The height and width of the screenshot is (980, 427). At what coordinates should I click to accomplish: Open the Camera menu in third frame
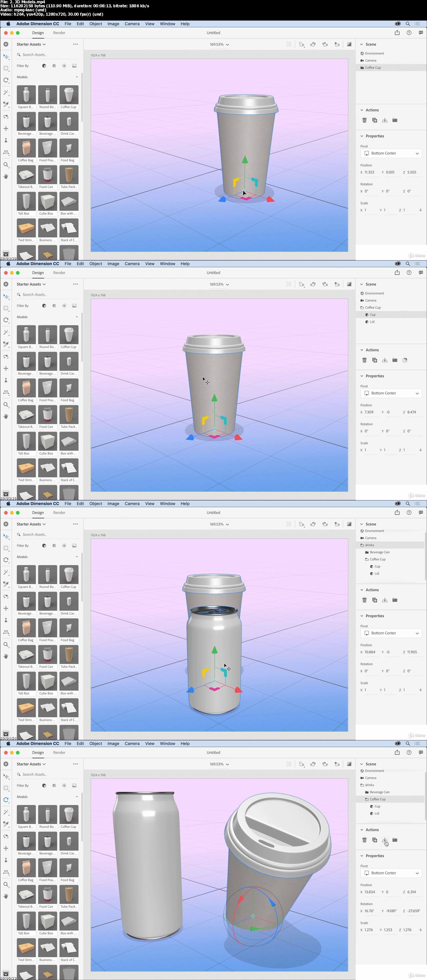point(132,504)
